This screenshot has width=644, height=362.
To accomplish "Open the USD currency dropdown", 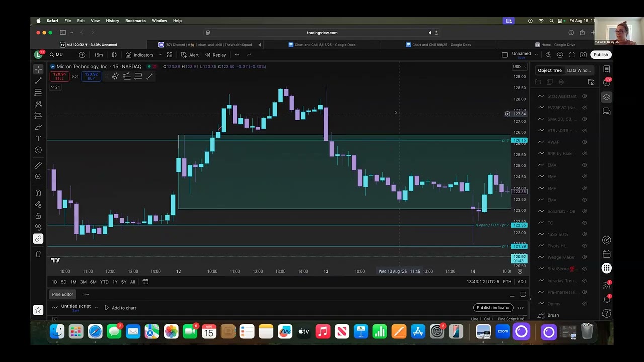I will pyautogui.click(x=519, y=67).
